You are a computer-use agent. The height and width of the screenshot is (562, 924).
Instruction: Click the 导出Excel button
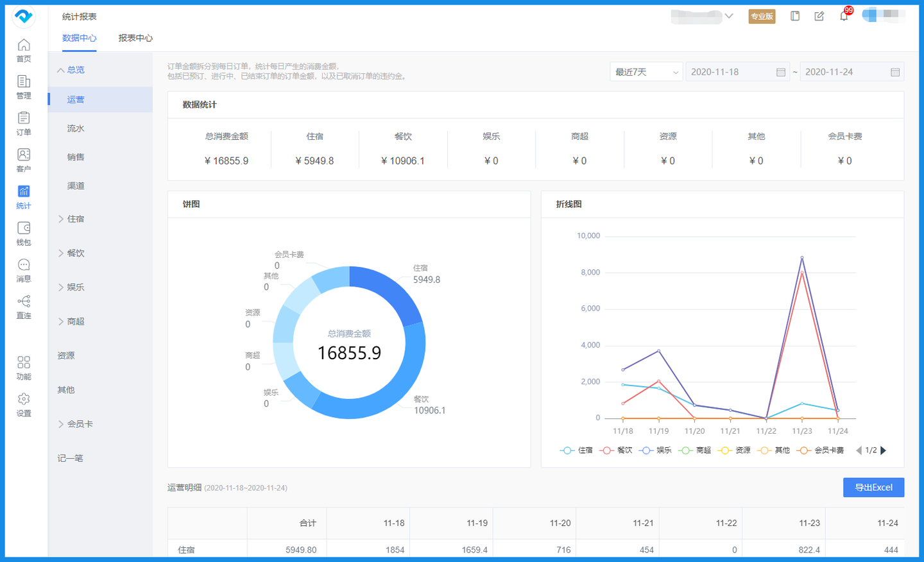(873, 487)
